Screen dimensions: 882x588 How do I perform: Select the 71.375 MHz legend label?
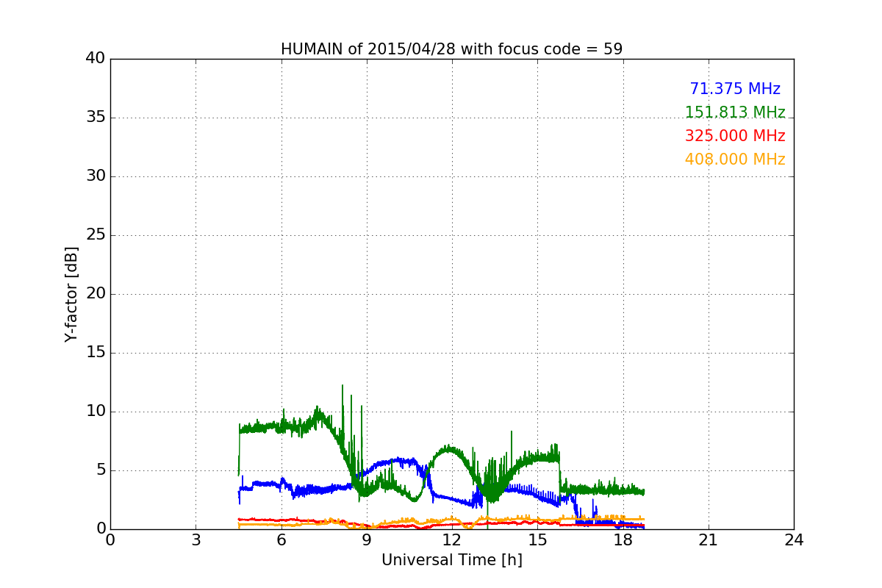[735, 89]
